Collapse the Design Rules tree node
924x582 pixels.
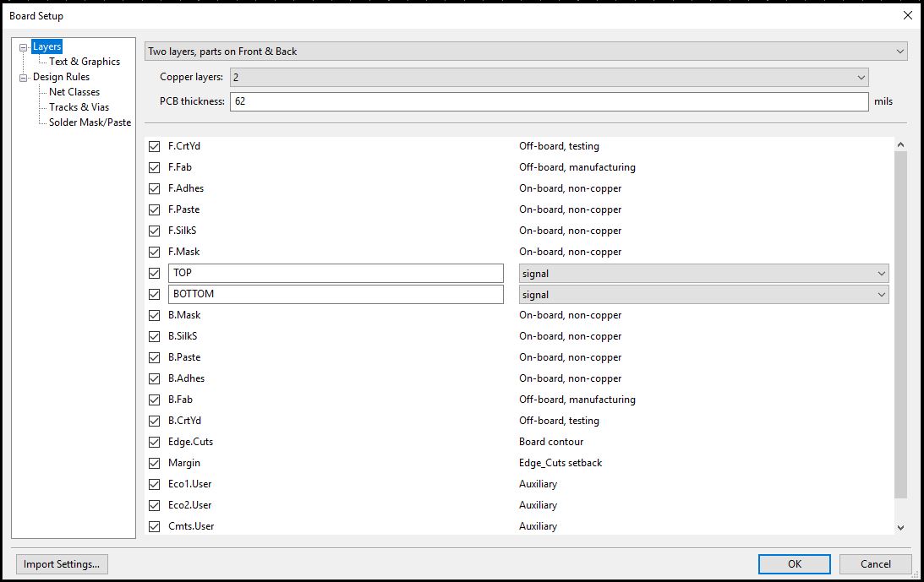(24, 78)
